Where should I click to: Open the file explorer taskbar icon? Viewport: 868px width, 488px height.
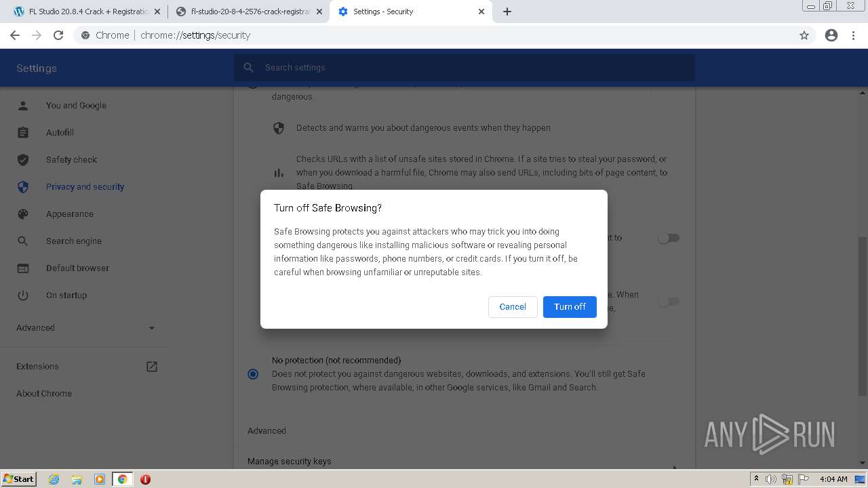coord(77,479)
